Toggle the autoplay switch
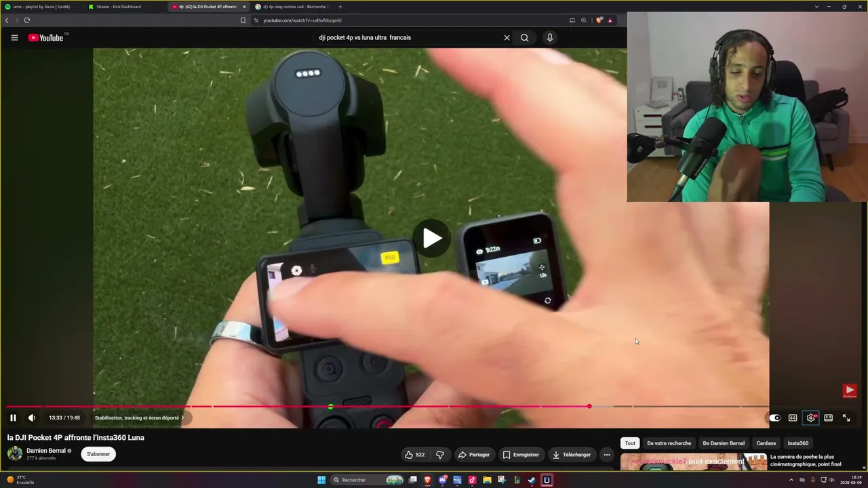This screenshot has height=488, width=868. pyautogui.click(x=774, y=418)
